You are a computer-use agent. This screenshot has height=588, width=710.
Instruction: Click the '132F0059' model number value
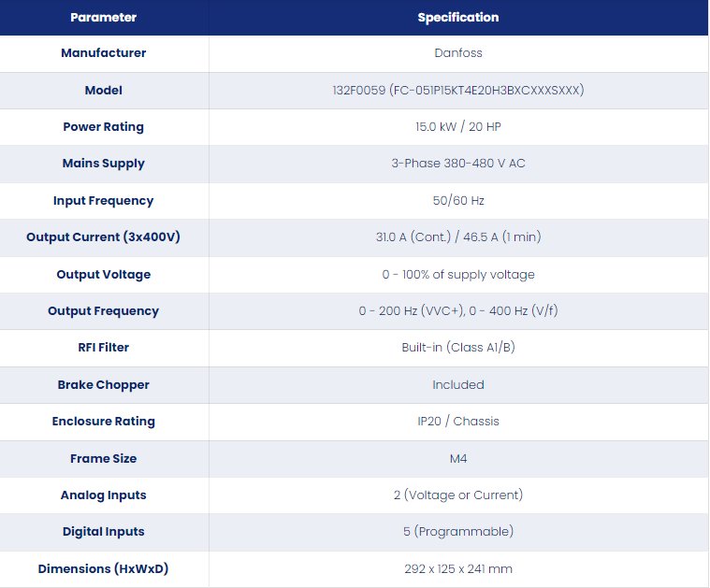(x=358, y=90)
